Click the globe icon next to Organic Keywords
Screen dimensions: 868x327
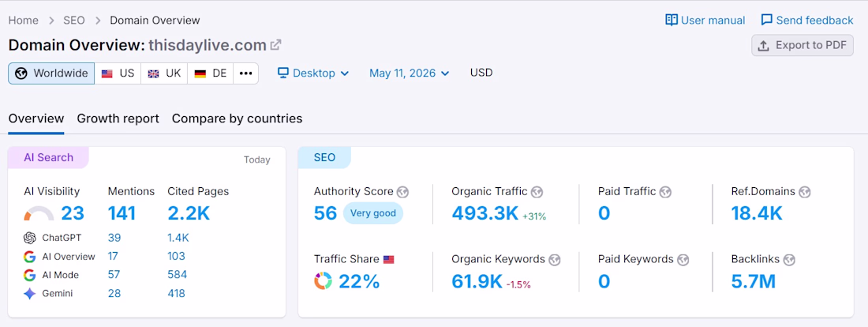[x=555, y=259]
